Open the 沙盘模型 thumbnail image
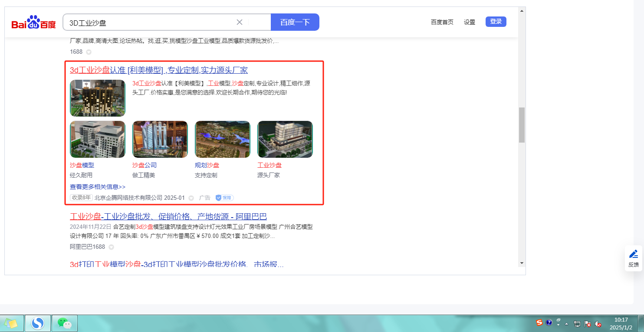 tap(98, 139)
